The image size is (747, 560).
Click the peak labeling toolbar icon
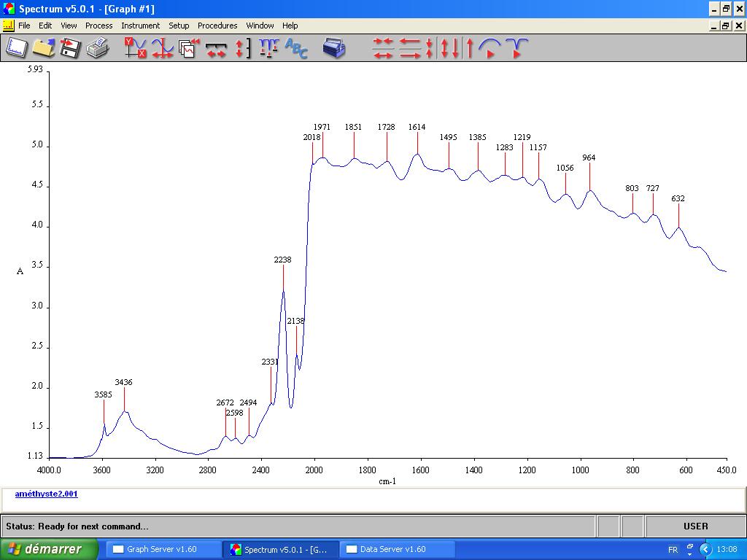click(x=268, y=48)
